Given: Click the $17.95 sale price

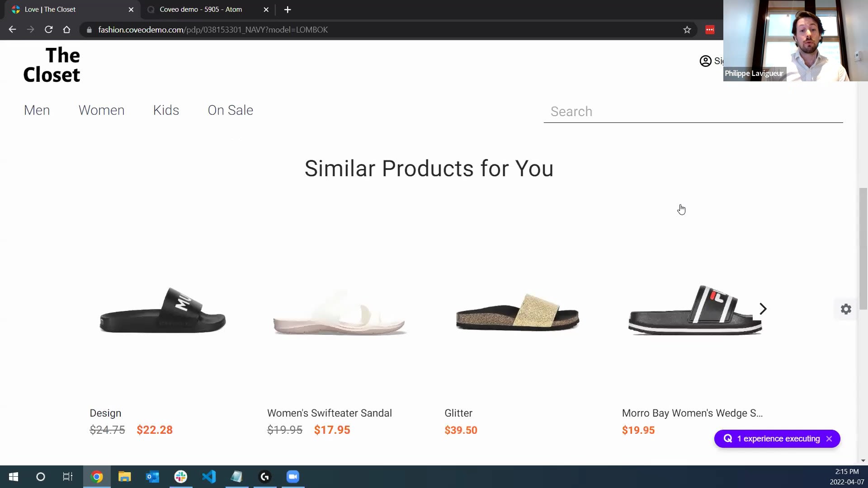Looking at the screenshot, I should tap(332, 430).
